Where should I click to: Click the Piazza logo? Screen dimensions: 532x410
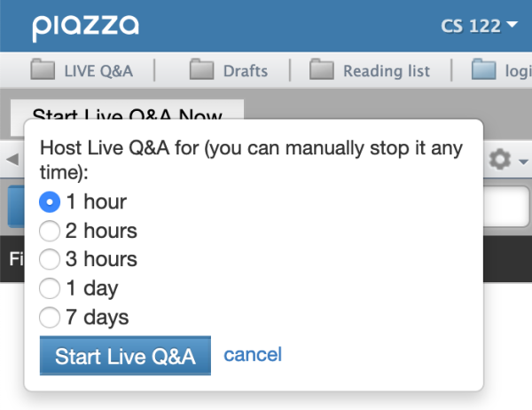tap(86, 26)
